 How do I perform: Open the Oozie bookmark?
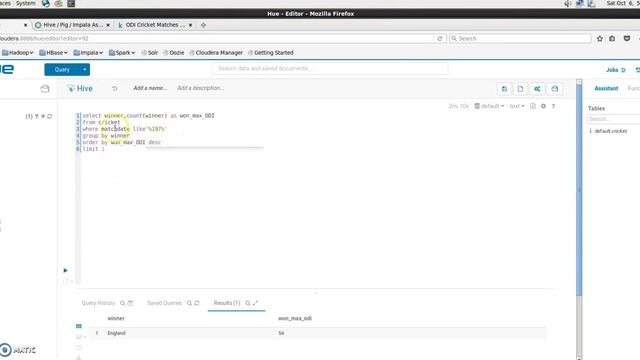tap(174, 53)
